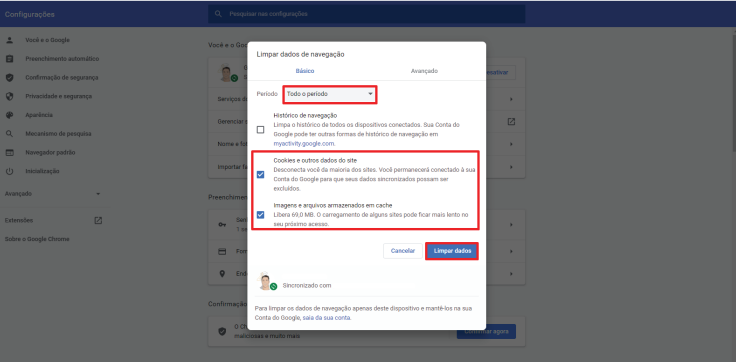
Task: Click the Confirmar agora button behind dialog
Action: click(x=486, y=331)
